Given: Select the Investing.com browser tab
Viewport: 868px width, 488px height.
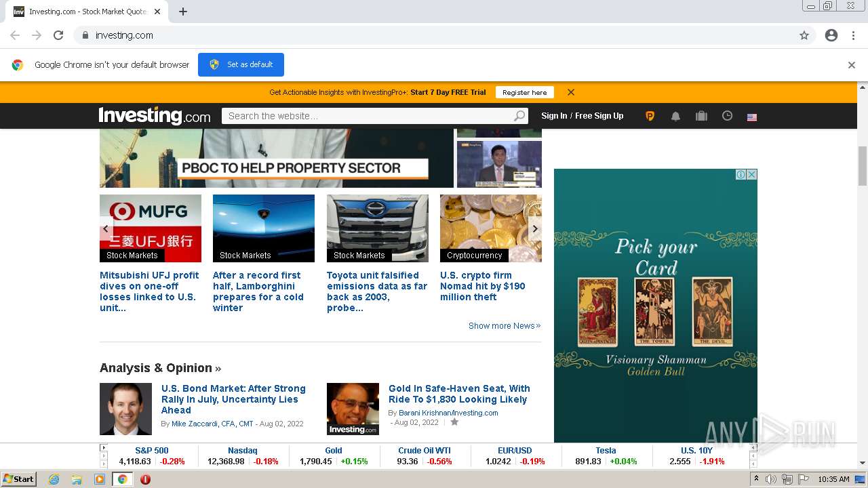Looking at the screenshot, I should pos(88,12).
